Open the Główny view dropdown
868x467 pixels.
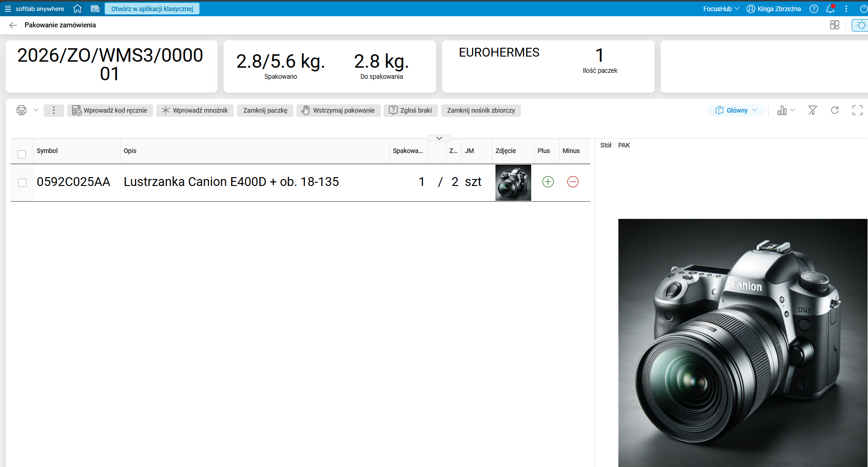coord(736,110)
